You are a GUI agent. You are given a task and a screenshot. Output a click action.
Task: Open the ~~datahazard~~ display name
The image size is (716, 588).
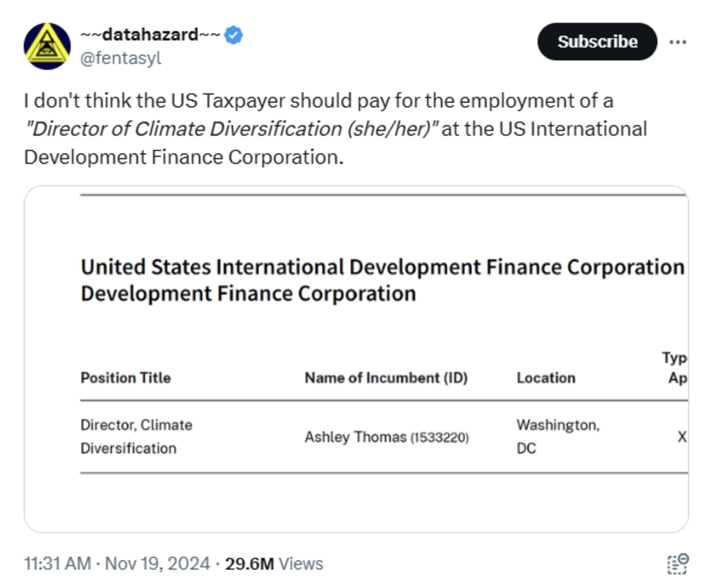151,35
